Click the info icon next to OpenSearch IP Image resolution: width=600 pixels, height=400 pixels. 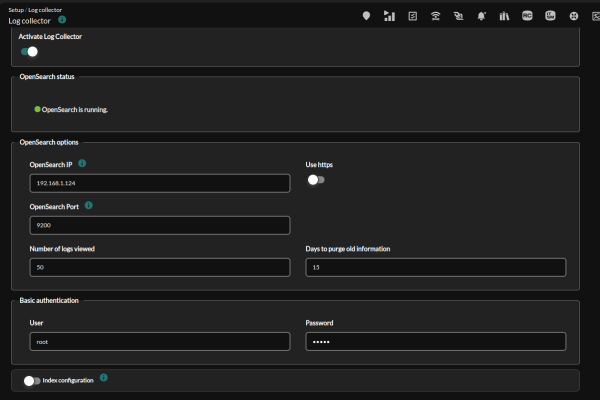[82, 163]
